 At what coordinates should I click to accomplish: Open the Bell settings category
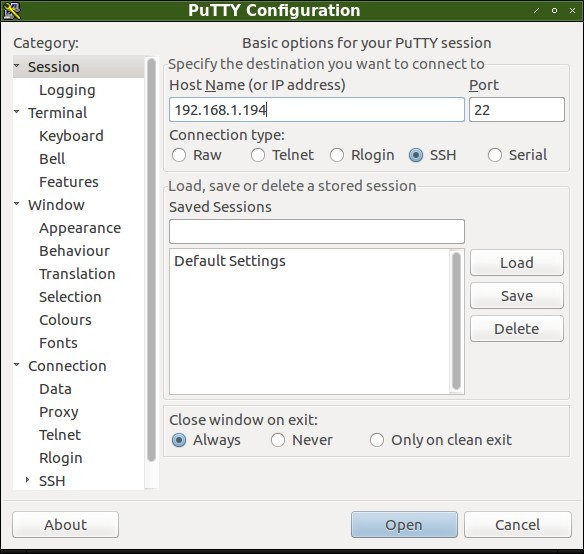click(x=52, y=159)
